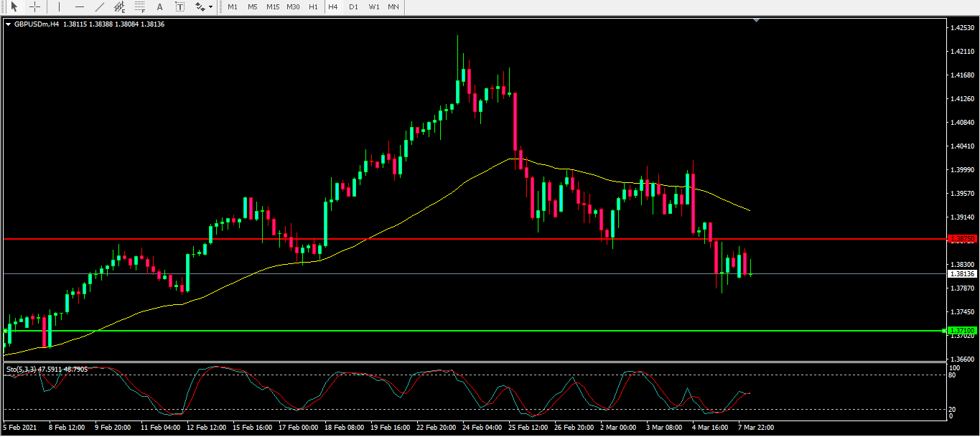Change chart to D1 timeframe
The image size is (980, 437).
(x=353, y=6)
